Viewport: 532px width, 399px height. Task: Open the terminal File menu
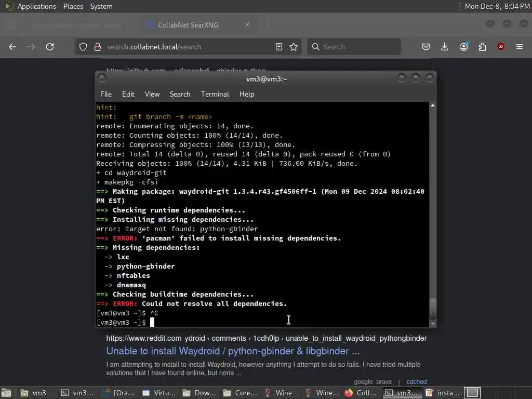tap(106, 95)
